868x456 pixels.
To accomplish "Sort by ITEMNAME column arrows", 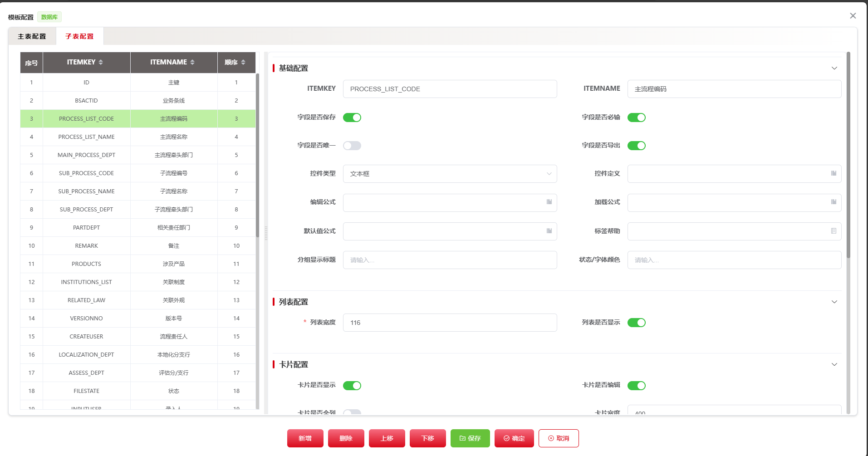I will coord(192,62).
